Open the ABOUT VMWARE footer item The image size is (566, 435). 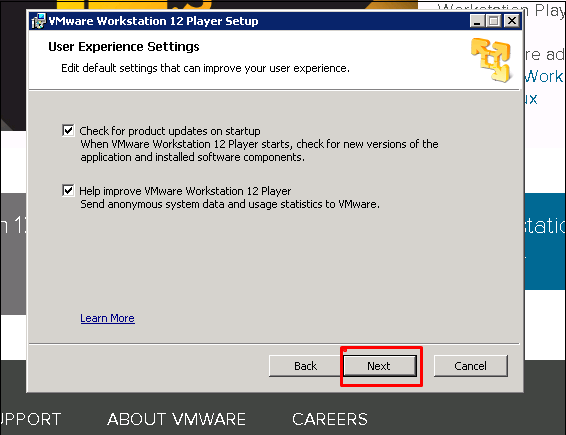[176, 419]
